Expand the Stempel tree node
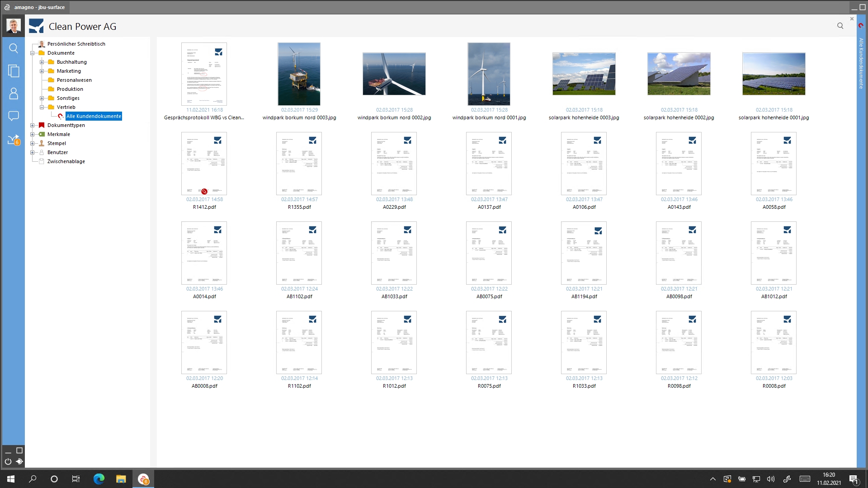The height and width of the screenshot is (488, 868). (x=32, y=143)
